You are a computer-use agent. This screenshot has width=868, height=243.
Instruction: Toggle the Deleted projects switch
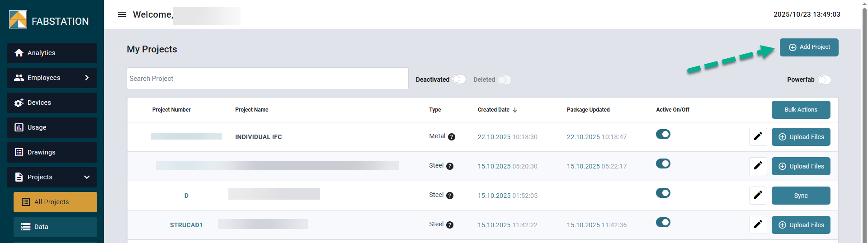504,80
